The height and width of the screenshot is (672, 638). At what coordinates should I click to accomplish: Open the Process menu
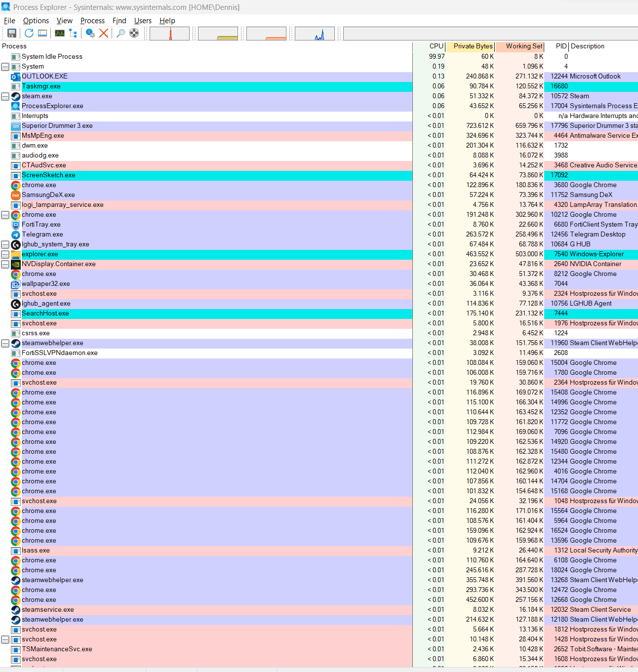(92, 21)
